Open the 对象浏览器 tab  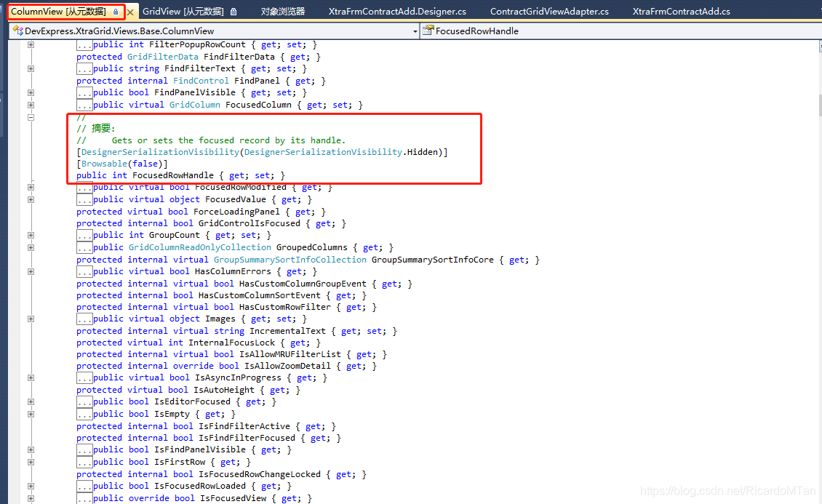pos(283,11)
